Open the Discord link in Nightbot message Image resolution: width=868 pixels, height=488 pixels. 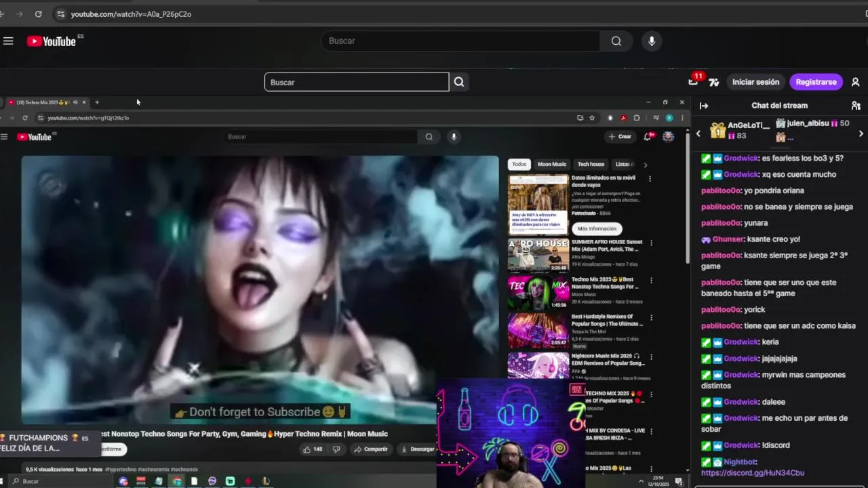click(x=752, y=473)
